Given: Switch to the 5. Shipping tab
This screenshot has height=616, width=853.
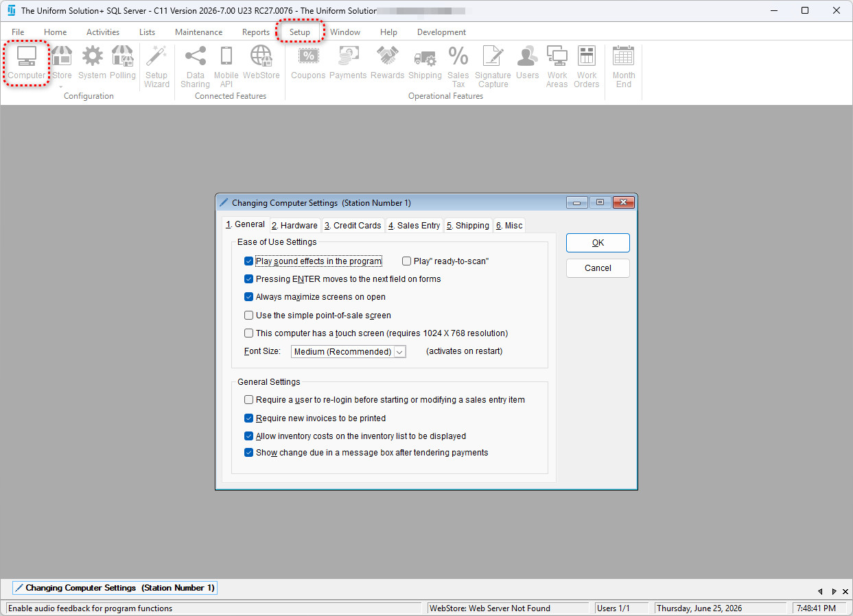Looking at the screenshot, I should 468,226.
